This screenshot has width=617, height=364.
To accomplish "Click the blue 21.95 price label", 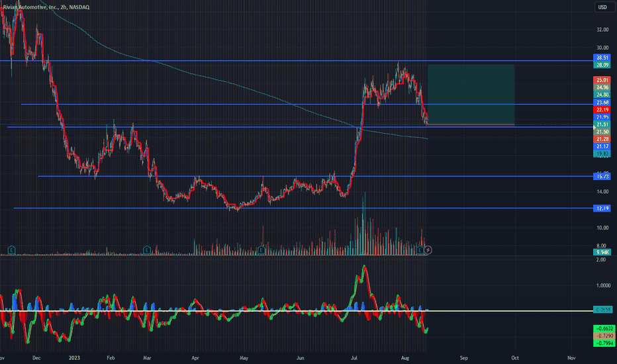I will tap(602, 117).
